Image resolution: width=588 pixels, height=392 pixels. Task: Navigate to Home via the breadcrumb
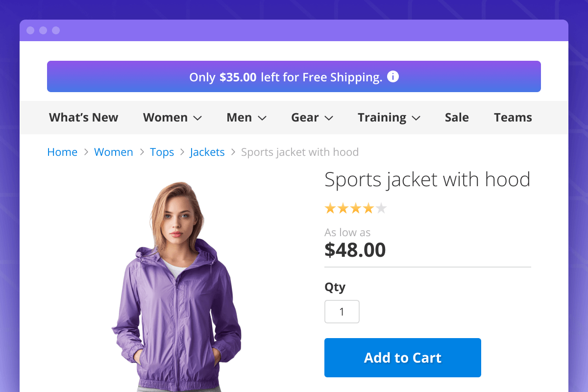click(62, 152)
